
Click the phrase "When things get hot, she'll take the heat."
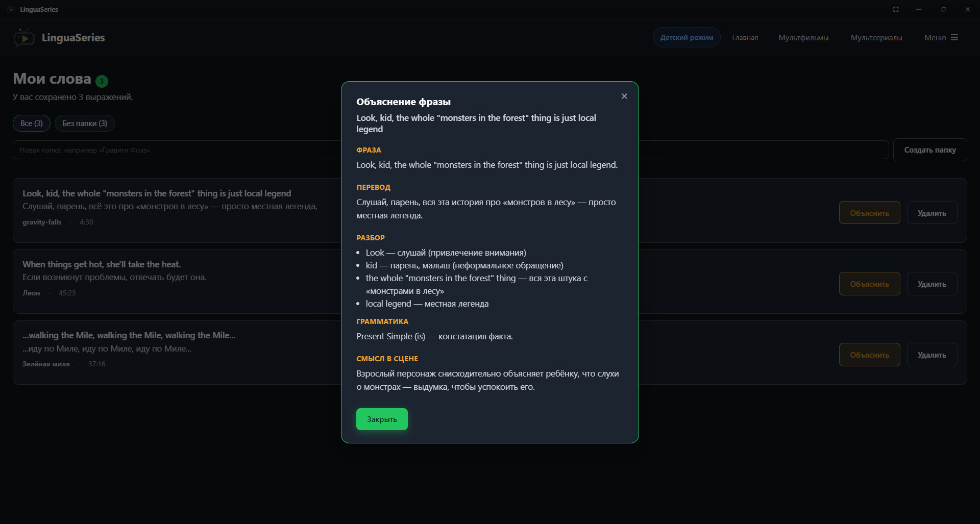tap(102, 264)
